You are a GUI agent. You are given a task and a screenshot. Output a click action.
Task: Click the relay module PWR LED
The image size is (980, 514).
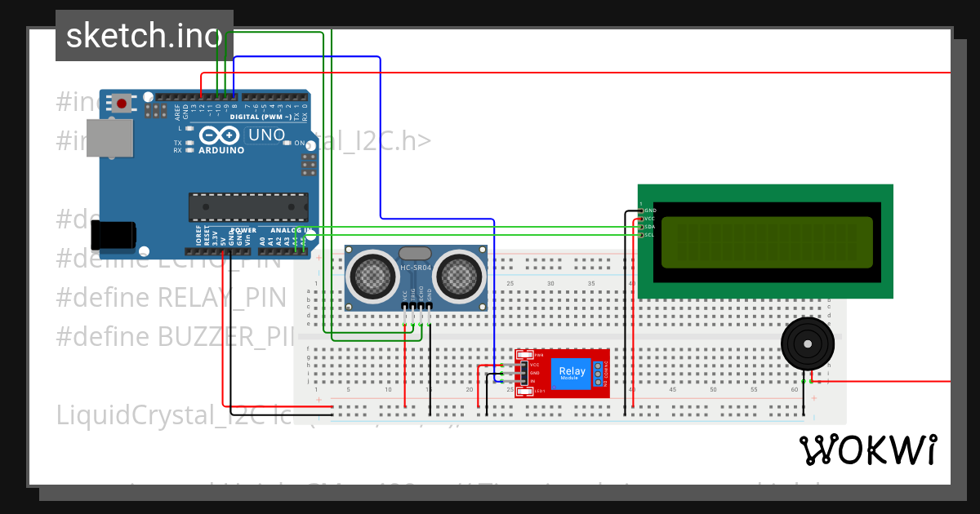pyautogui.click(x=523, y=355)
